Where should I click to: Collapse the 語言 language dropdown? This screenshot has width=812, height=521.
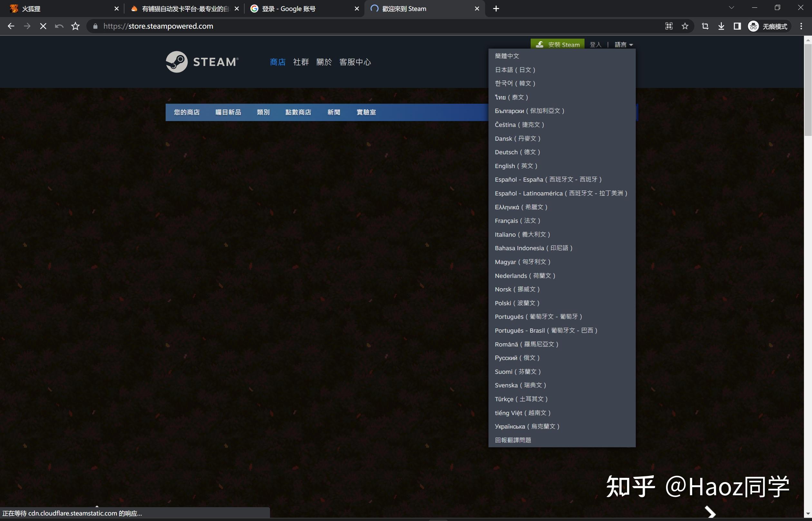pos(623,45)
